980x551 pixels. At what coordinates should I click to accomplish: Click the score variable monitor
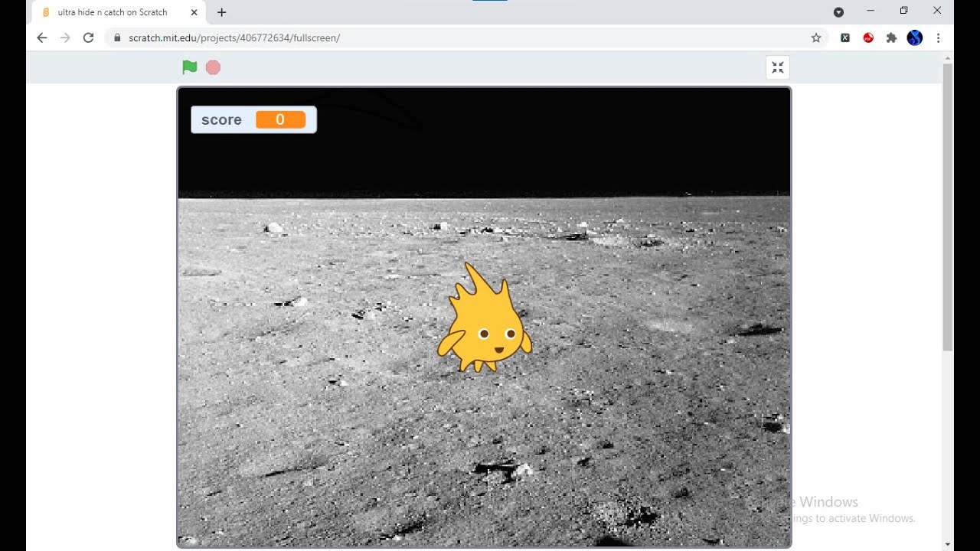click(253, 119)
